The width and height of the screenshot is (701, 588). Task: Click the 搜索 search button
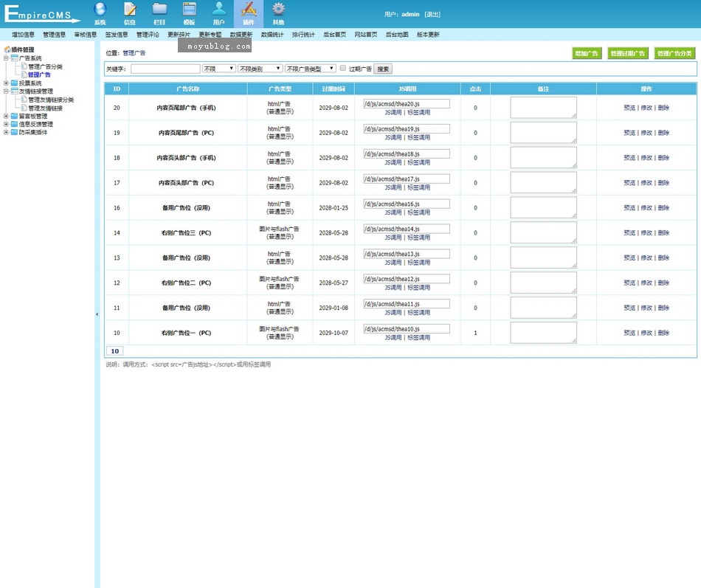[x=383, y=69]
